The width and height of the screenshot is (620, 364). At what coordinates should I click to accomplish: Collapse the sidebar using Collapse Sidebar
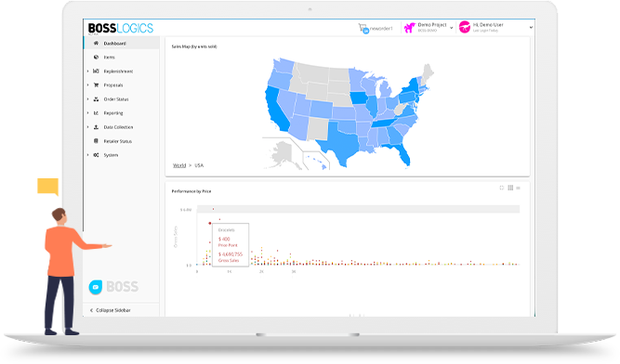(x=111, y=310)
